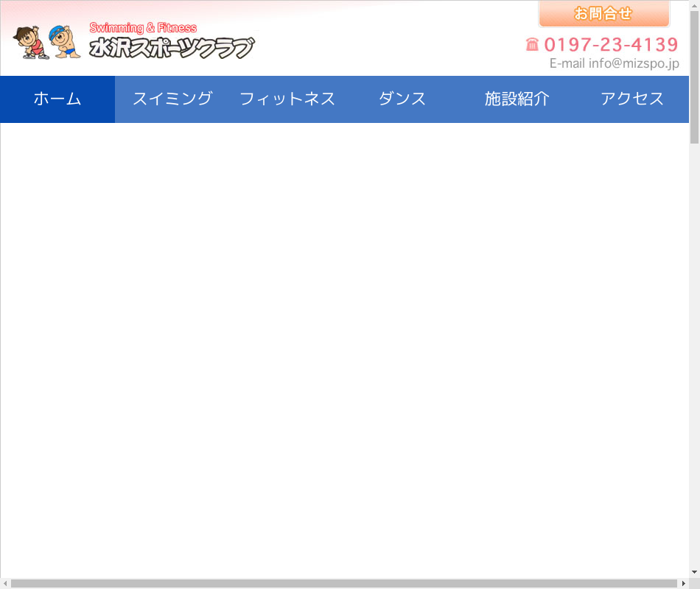Image resolution: width=700 pixels, height=589 pixels.
Task: Open the お問合せ contact button
Action: click(x=603, y=14)
